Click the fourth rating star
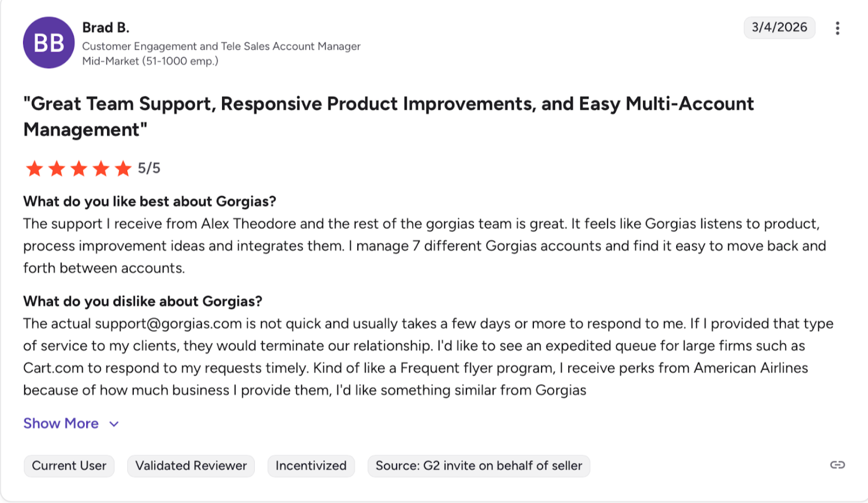This screenshot has width=868, height=503. click(x=101, y=169)
